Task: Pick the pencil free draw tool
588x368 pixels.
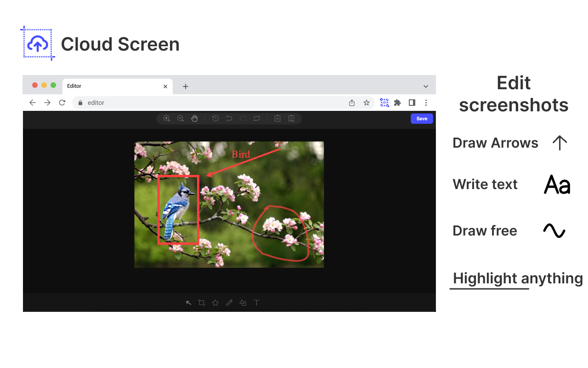Action: (229, 303)
